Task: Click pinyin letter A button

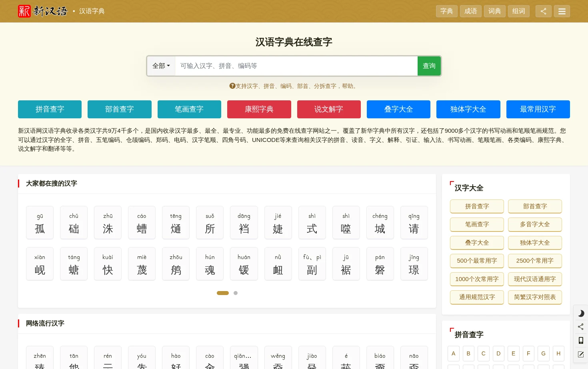Action: pyautogui.click(x=453, y=353)
